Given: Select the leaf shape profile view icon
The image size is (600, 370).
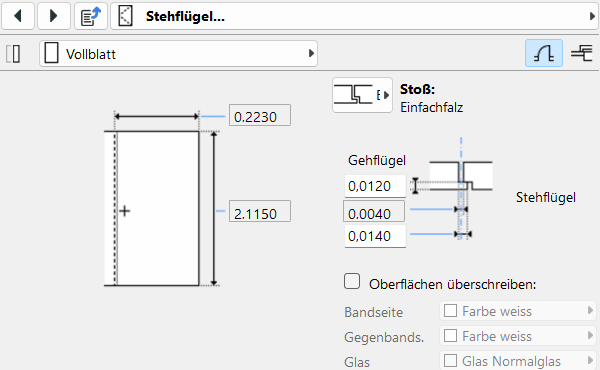Looking at the screenshot, I should coord(544,53).
